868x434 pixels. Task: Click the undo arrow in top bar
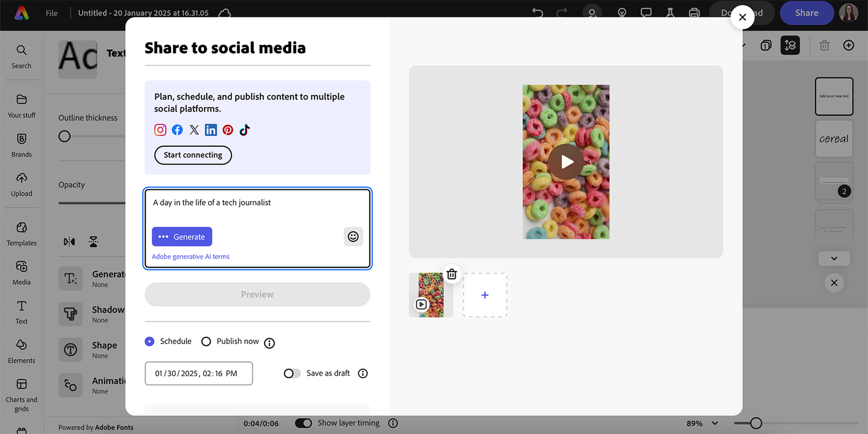tap(537, 13)
